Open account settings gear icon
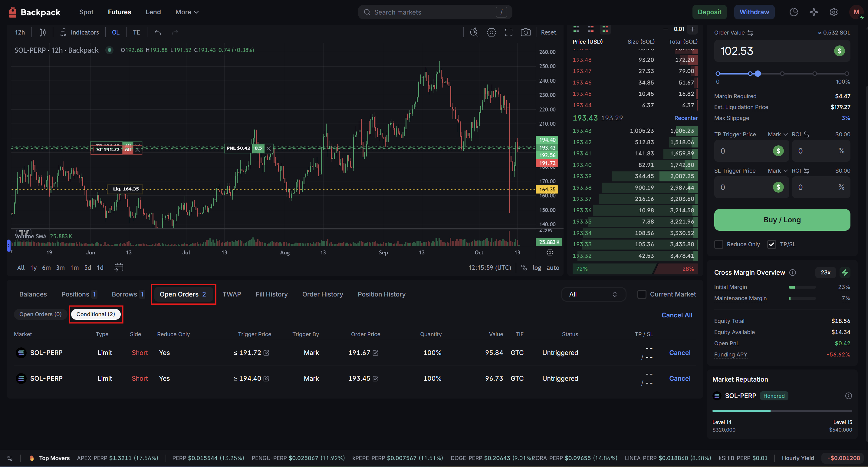 [833, 12]
